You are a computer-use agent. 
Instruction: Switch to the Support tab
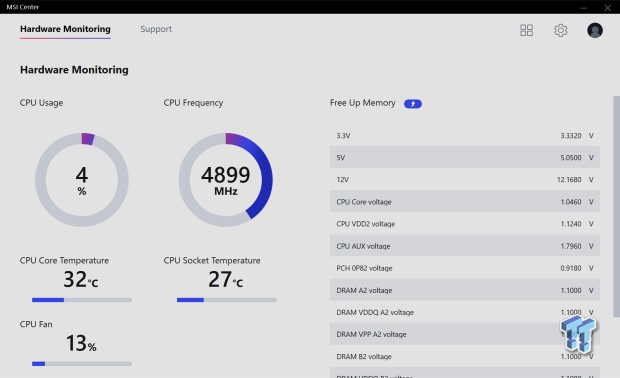[156, 29]
